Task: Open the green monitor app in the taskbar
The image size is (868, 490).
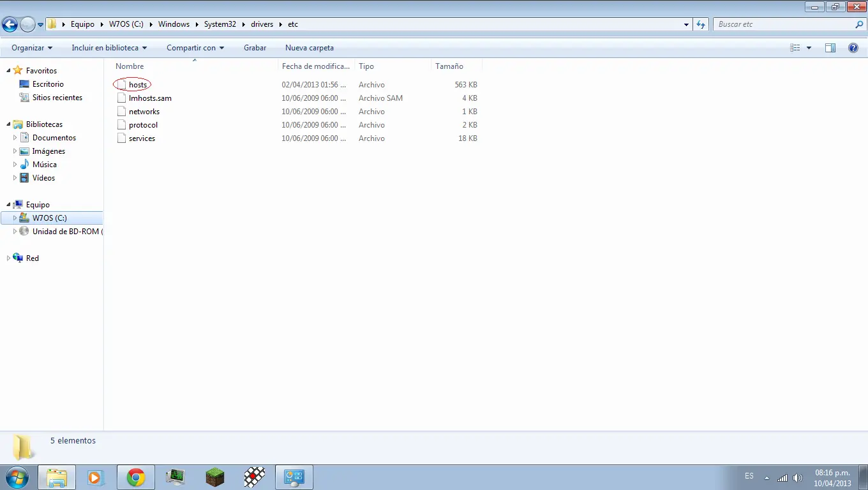Action: (x=175, y=477)
